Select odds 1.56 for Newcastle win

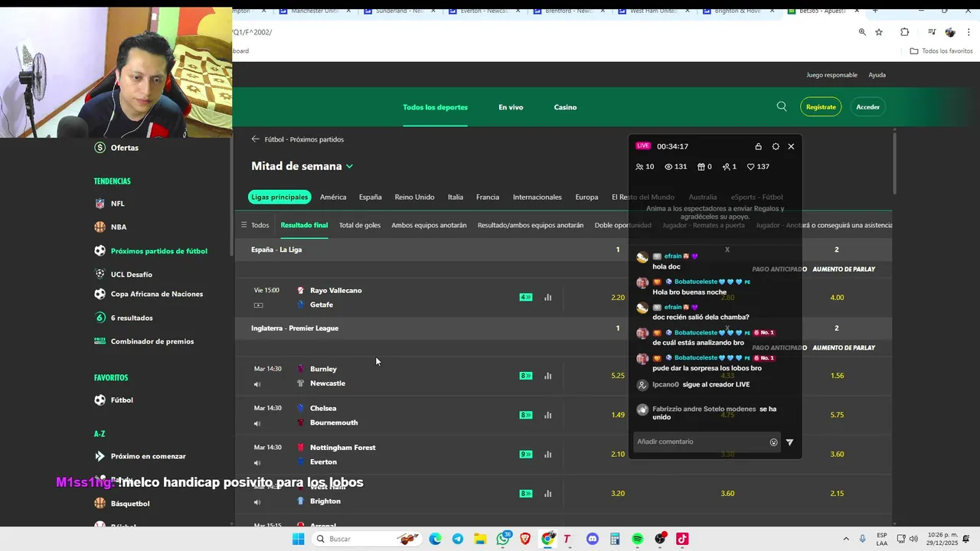click(837, 376)
